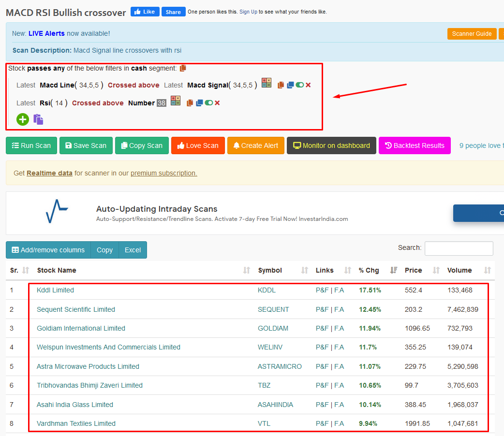
Task: Open the Kddl Limited stock page
Action: 55,290
